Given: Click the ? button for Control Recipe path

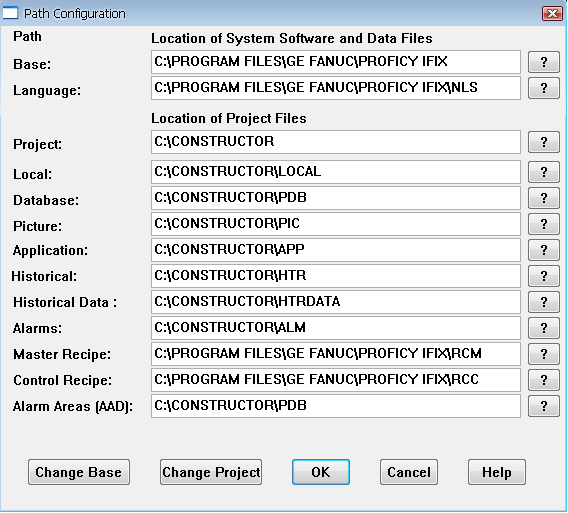Looking at the screenshot, I should tap(544, 380).
